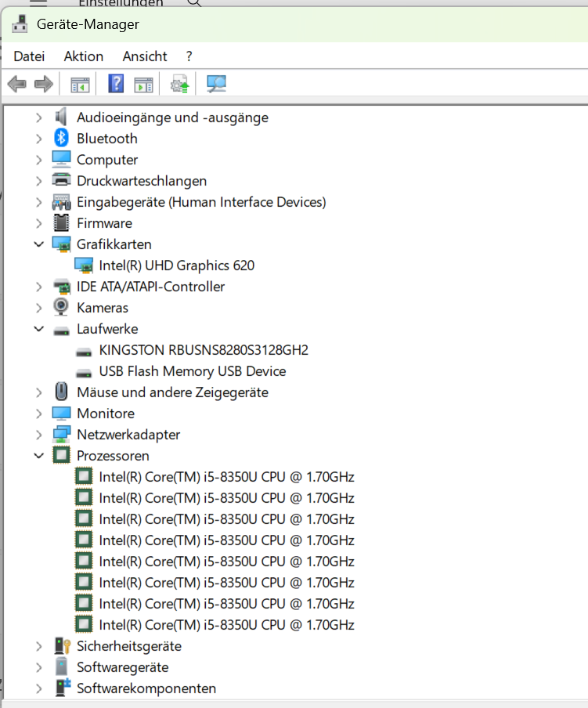Select the Mäuse und andere Zeigegeräte label
The height and width of the screenshot is (708, 588).
click(172, 392)
